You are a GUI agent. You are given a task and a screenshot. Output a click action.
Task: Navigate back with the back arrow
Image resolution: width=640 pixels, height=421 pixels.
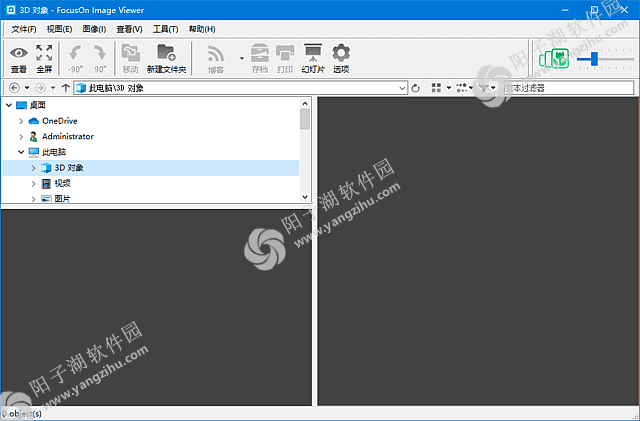point(14,88)
